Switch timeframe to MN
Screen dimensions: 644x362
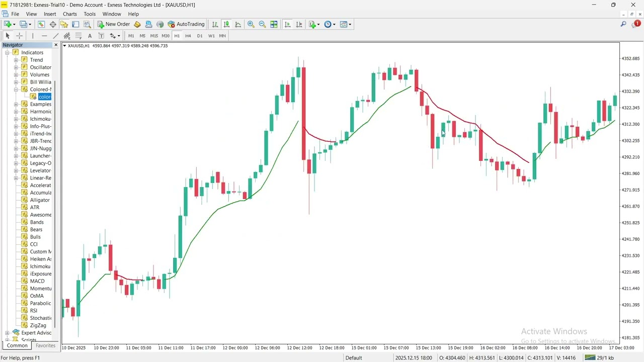point(222,36)
